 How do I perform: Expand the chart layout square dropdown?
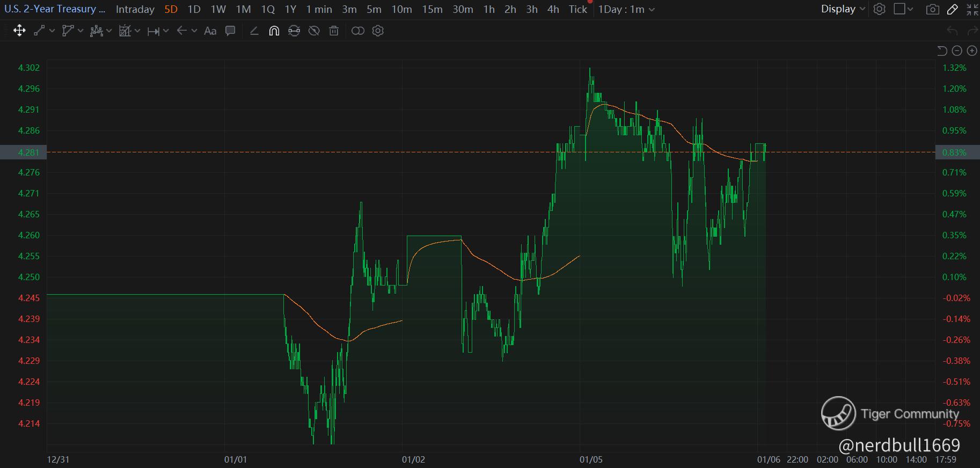tap(903, 9)
